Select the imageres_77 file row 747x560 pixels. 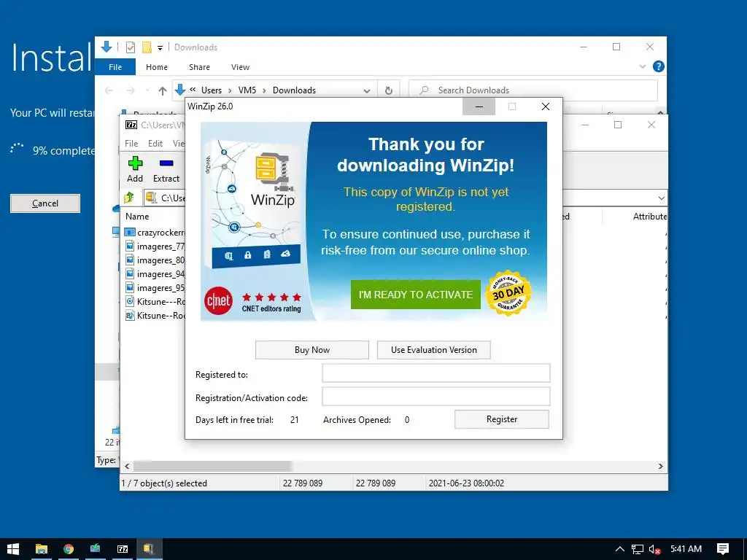155,246
